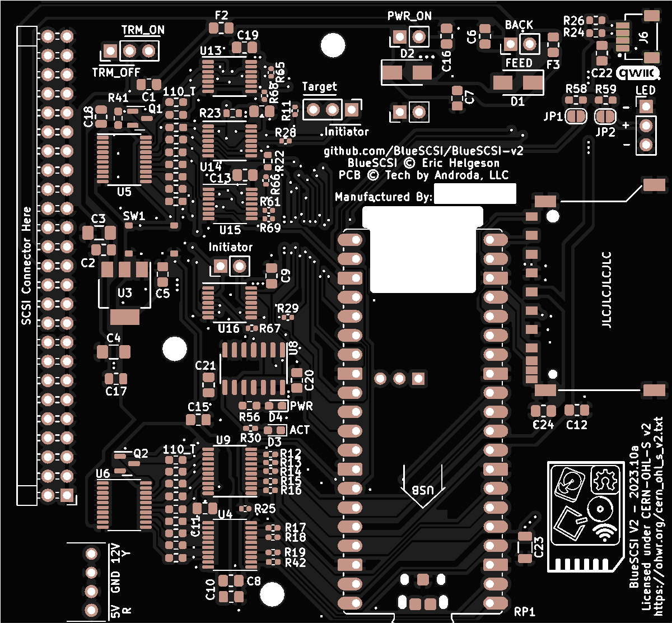Click the USB arrow marking
This screenshot has height=623, width=672.
tap(422, 486)
